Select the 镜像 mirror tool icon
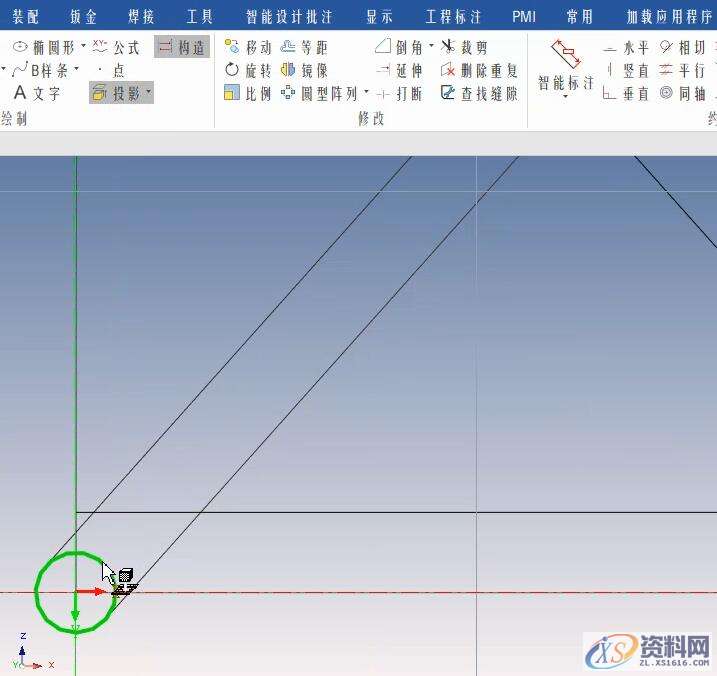This screenshot has height=676, width=717. tap(288, 70)
